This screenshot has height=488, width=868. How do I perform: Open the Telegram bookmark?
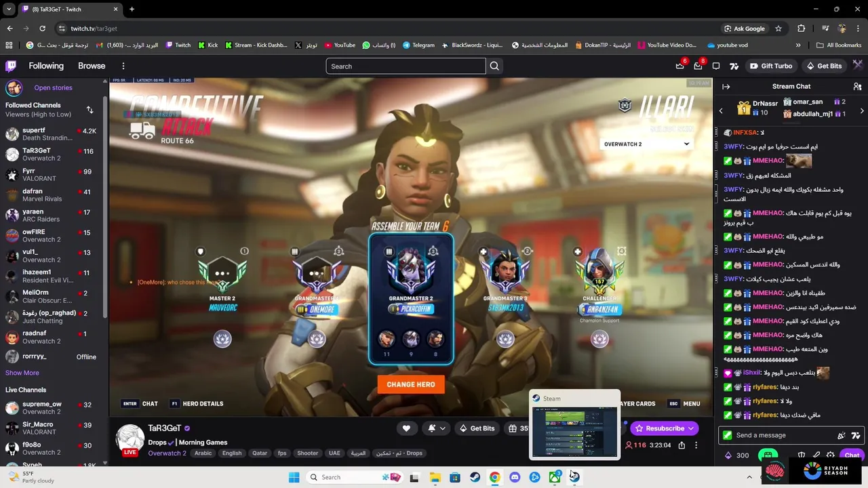pos(418,45)
